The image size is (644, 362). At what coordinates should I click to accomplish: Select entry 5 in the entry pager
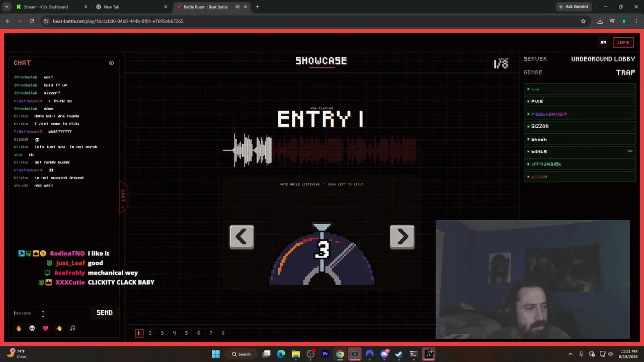(x=186, y=333)
